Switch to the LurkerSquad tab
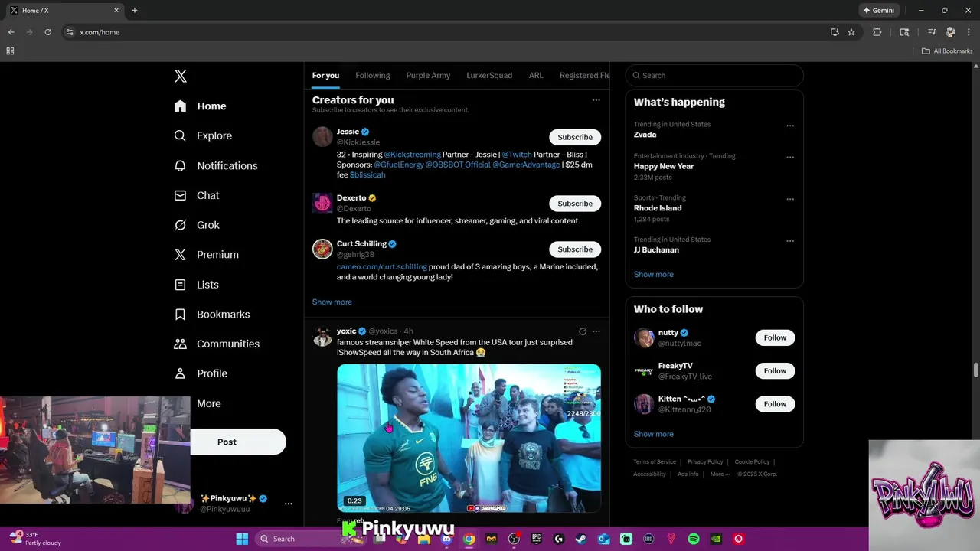Viewport: 980px width, 551px height. 489,75
